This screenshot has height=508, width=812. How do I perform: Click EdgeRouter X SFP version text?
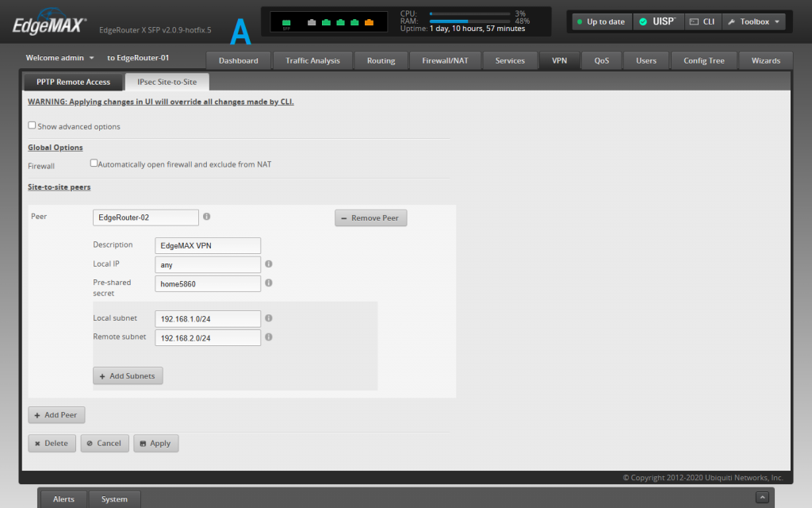(155, 30)
